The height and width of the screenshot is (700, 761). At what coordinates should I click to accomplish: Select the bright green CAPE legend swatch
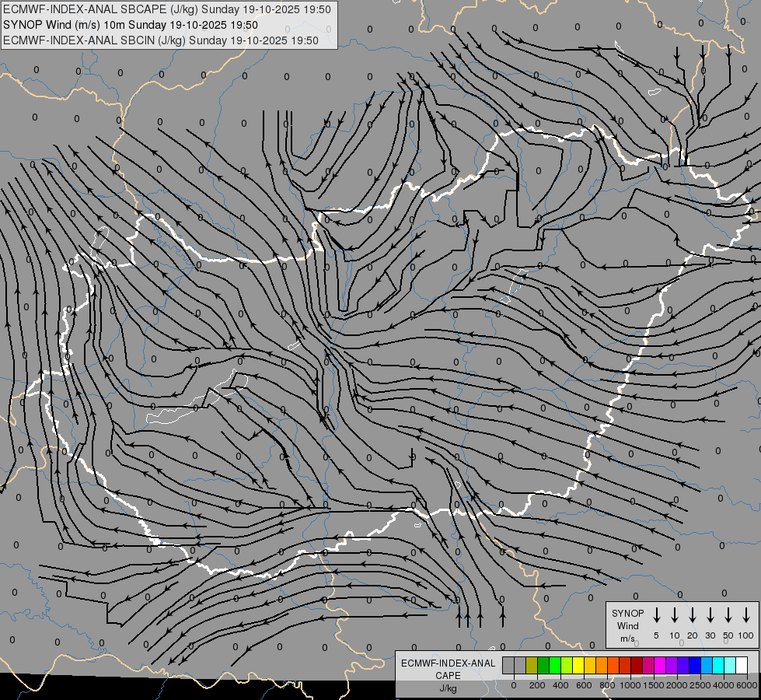[555, 665]
